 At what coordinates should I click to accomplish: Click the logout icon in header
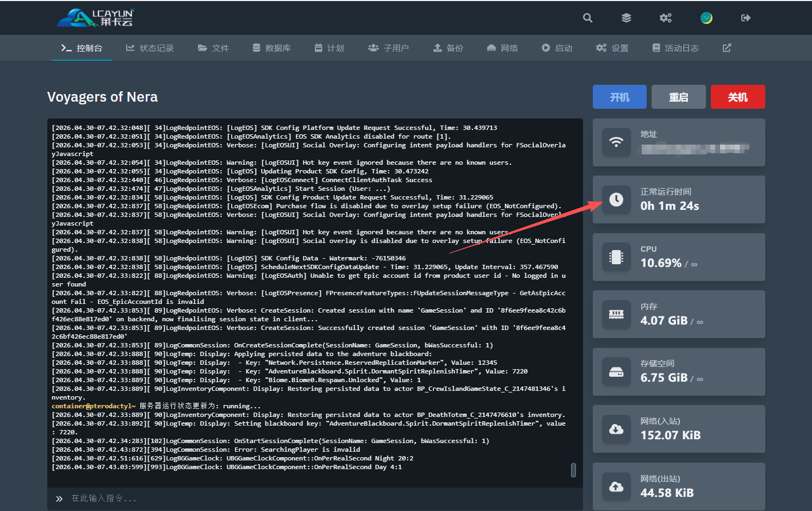(x=746, y=18)
